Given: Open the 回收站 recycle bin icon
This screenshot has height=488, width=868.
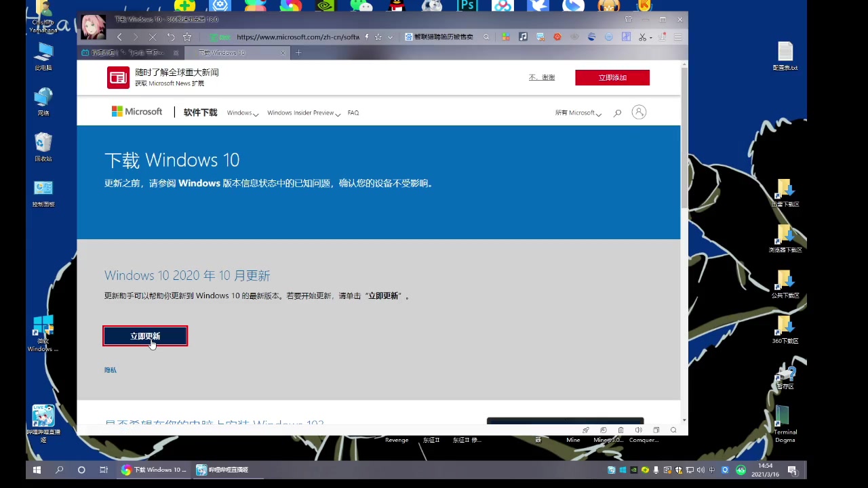Looking at the screenshot, I should (x=43, y=147).
